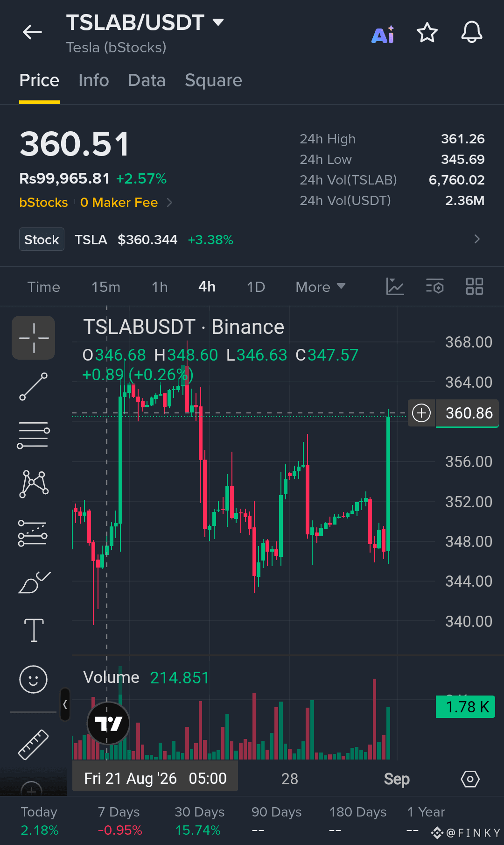Select the ruler measure tool
This screenshot has height=845, width=504.
pyautogui.click(x=34, y=744)
